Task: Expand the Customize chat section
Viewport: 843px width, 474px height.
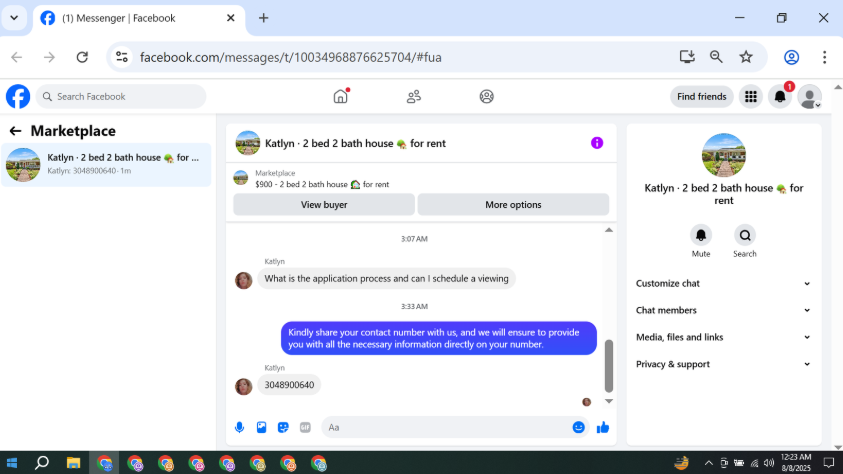Action: point(723,283)
